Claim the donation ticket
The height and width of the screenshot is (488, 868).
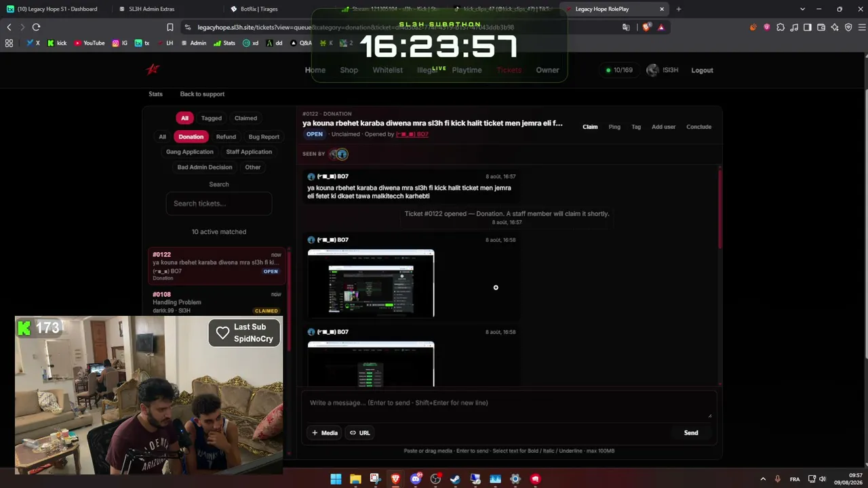[x=590, y=127]
